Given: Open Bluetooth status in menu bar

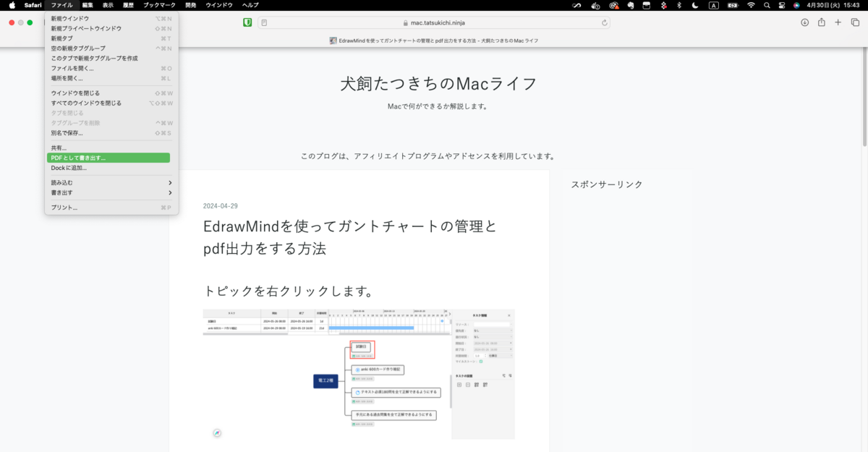Looking at the screenshot, I should tap(678, 5).
